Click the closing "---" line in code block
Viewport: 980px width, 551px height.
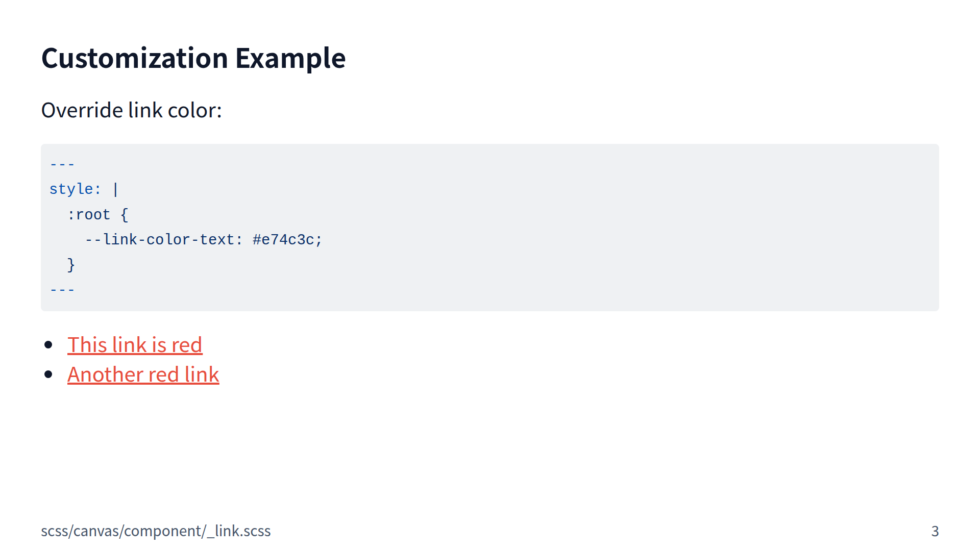pyautogui.click(x=62, y=290)
